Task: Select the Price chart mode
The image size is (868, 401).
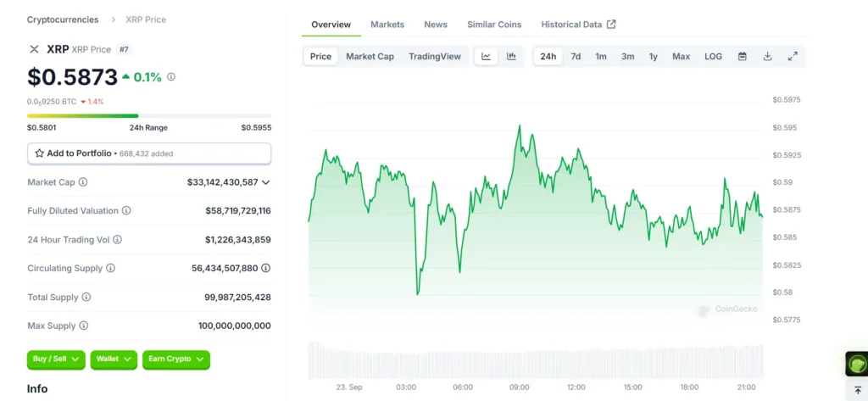Action: click(320, 57)
